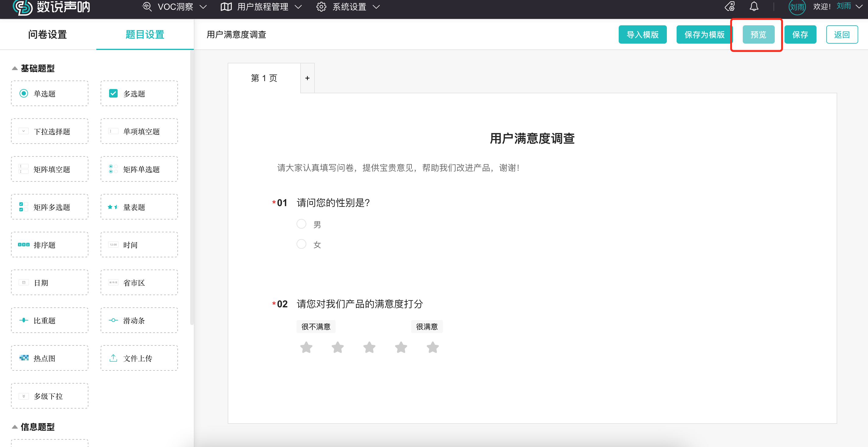
Task: Add a 文件上传 question type
Action: pos(139,358)
